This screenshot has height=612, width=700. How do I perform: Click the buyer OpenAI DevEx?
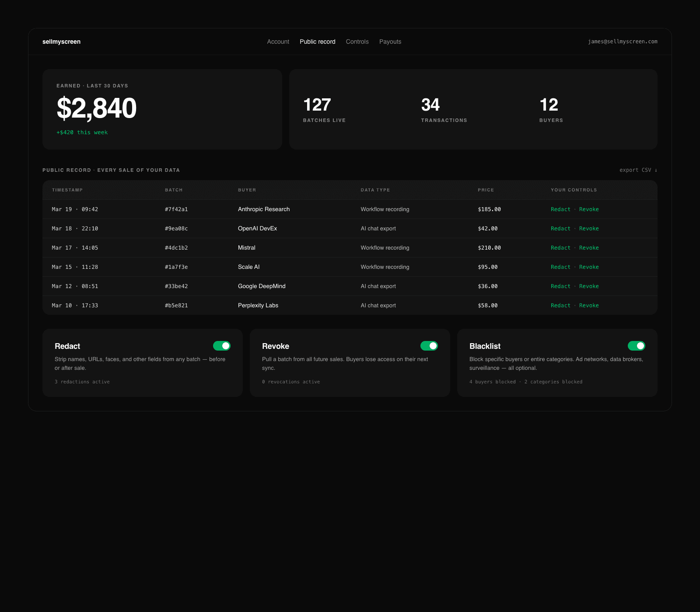click(x=257, y=229)
